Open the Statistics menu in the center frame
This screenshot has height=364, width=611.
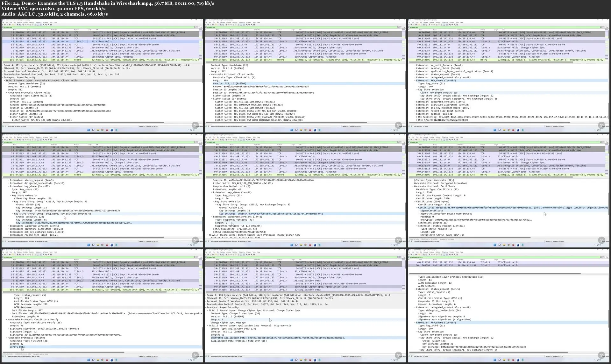tap(235, 137)
